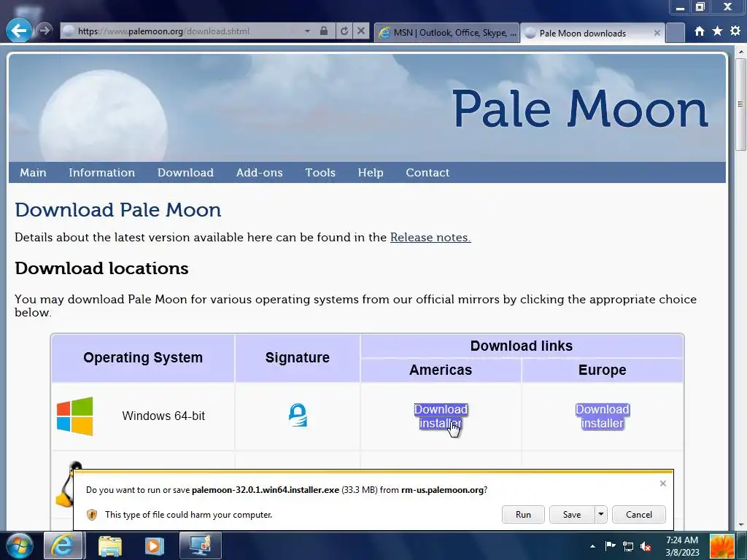Open the browser Tools gear icon

pos(735,31)
